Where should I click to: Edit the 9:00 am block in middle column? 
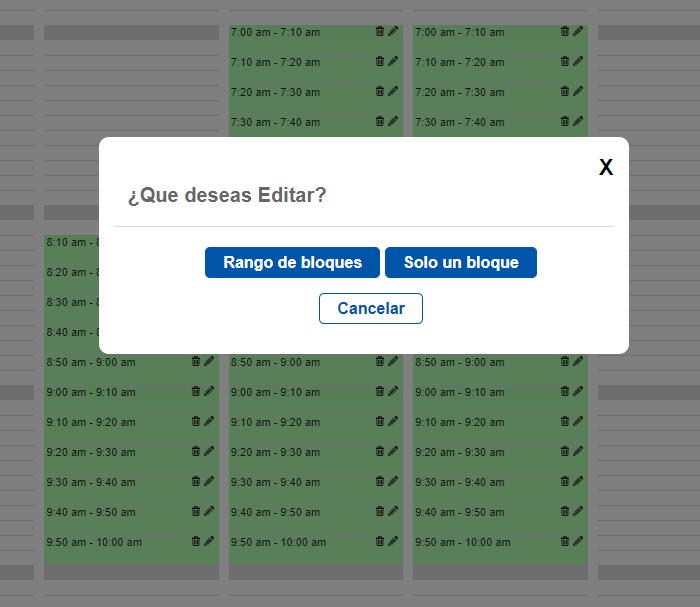(x=393, y=391)
